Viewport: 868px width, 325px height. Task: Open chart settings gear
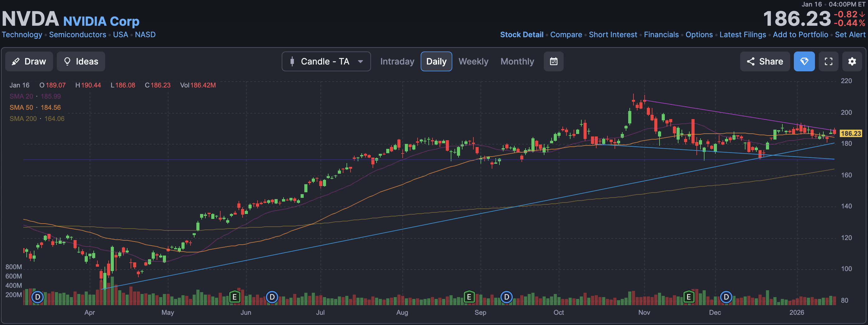(x=852, y=61)
